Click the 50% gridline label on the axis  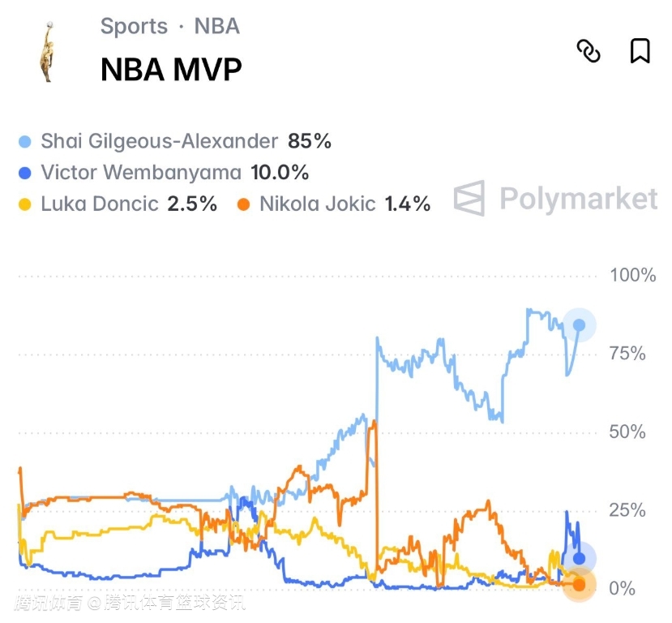click(x=627, y=432)
